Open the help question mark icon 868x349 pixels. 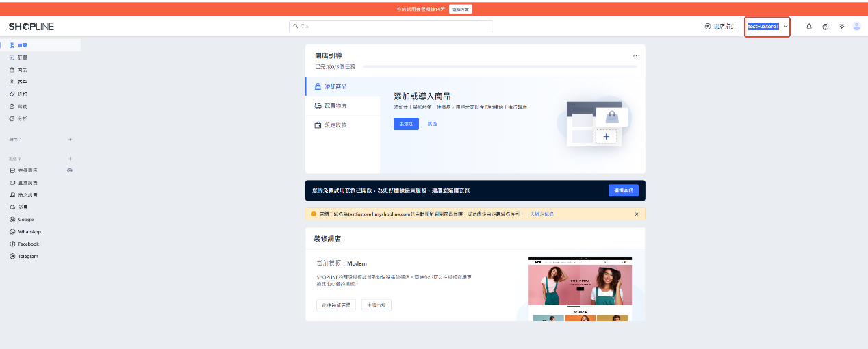tap(826, 27)
